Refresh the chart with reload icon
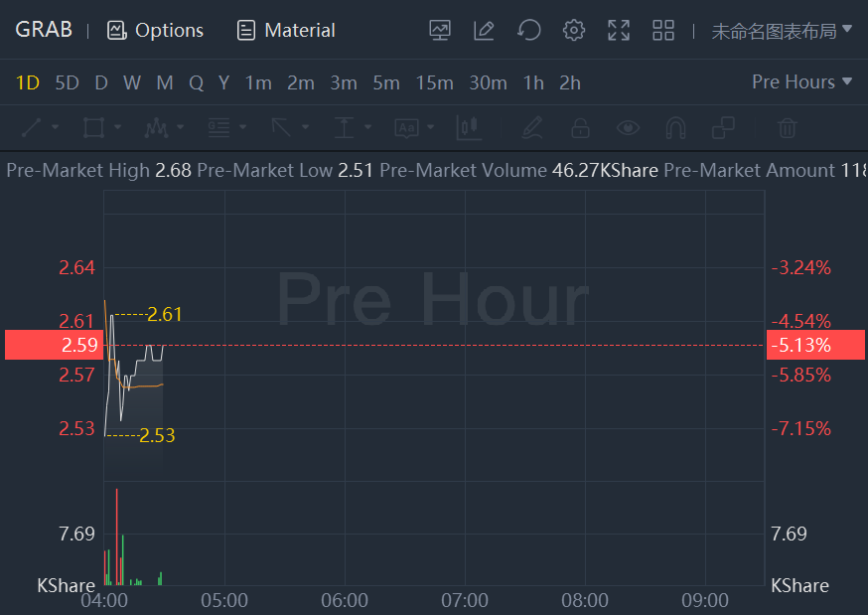Image resolution: width=868 pixels, height=615 pixels. [x=528, y=30]
